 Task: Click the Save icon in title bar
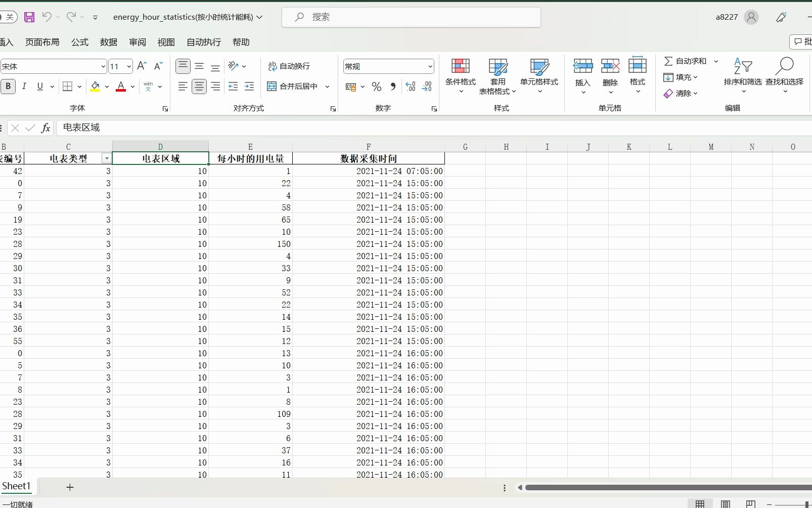pyautogui.click(x=29, y=17)
